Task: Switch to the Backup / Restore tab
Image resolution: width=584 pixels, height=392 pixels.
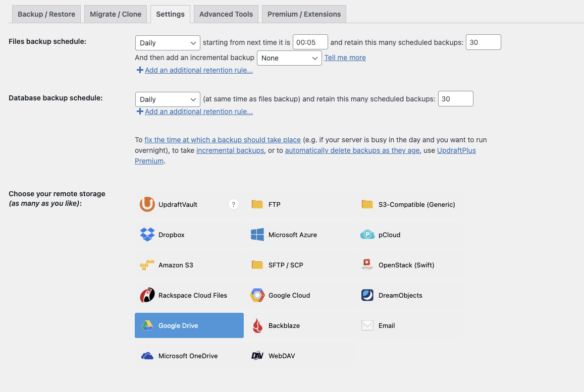Action: pos(46,14)
